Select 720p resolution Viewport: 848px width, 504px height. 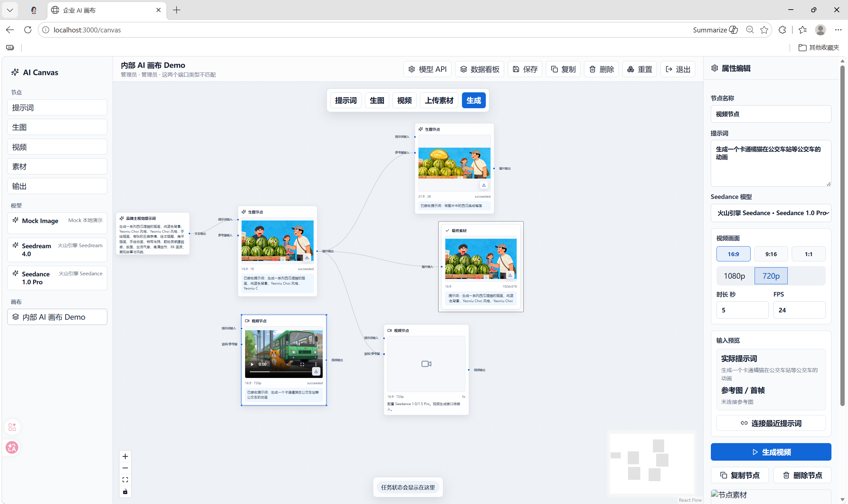770,276
